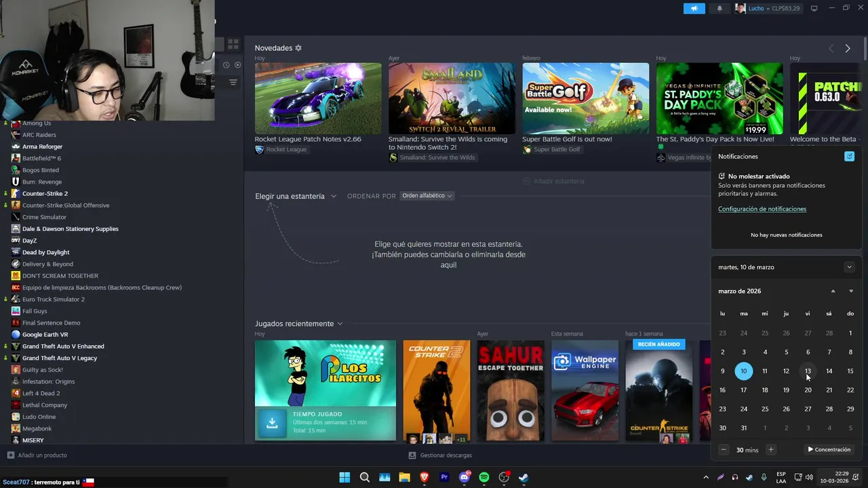Open Rocket League Patch Notes thumbnail
This screenshot has width=868, height=488.
[x=318, y=98]
